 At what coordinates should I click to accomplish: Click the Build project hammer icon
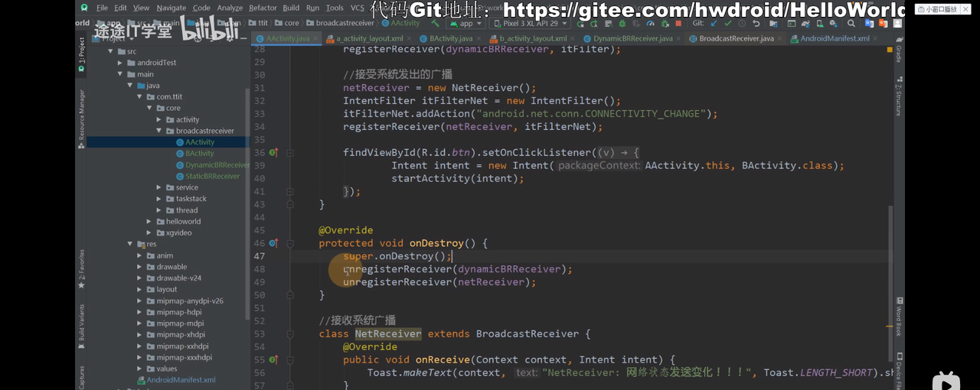[435, 24]
